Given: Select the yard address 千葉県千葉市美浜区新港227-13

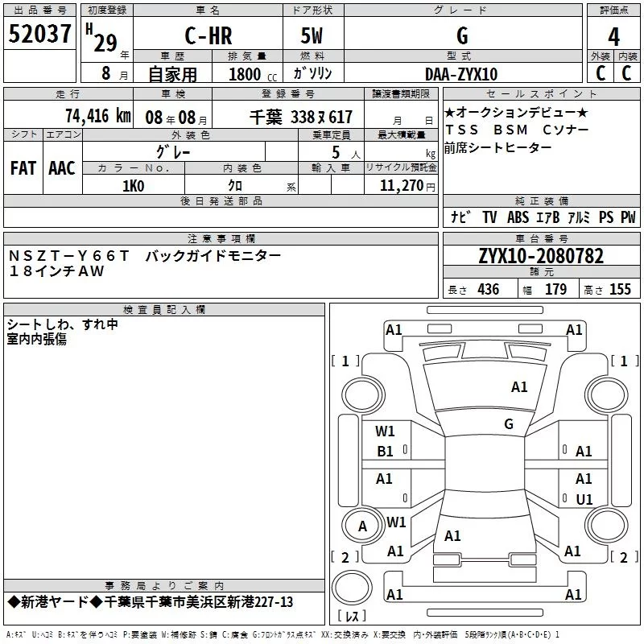Looking at the screenshot, I should [x=198, y=602].
